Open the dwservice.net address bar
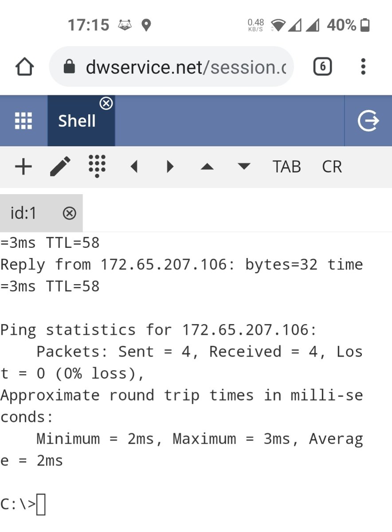The image size is (392, 532). [172, 67]
